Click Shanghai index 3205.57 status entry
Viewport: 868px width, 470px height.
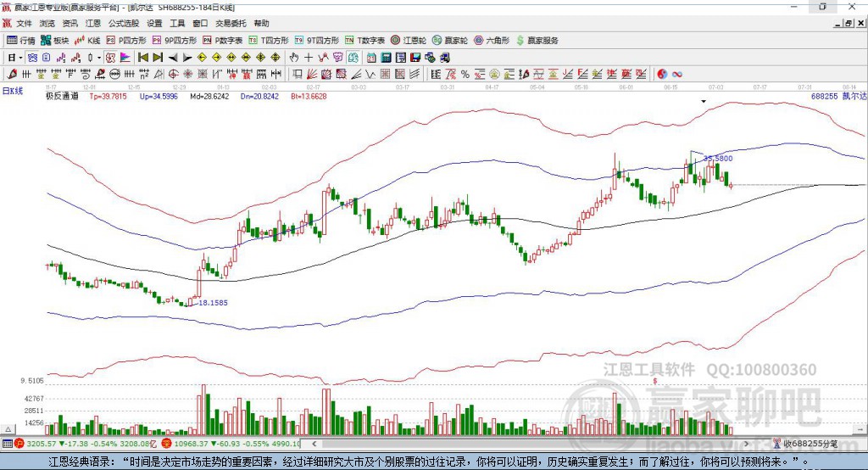[86, 444]
